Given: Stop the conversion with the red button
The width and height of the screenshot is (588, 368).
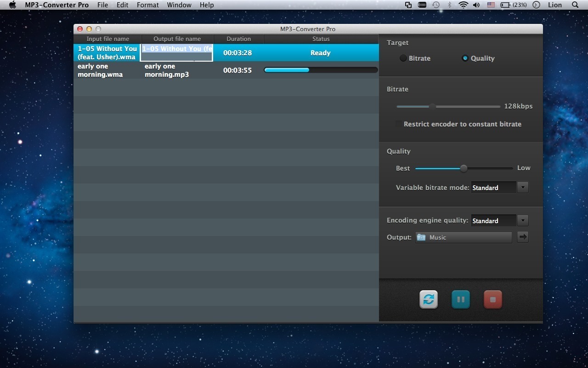Looking at the screenshot, I should click(492, 299).
